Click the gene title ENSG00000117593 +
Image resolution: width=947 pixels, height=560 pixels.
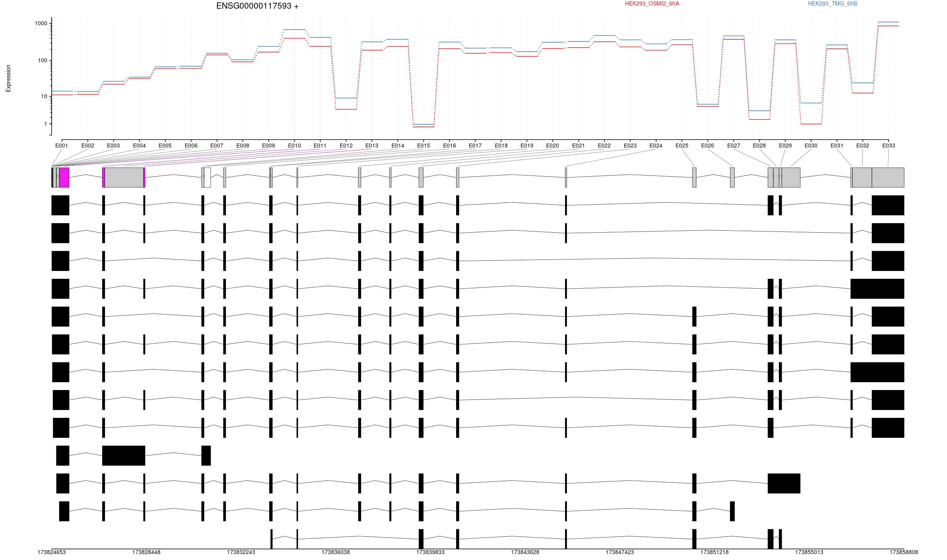pyautogui.click(x=257, y=6)
